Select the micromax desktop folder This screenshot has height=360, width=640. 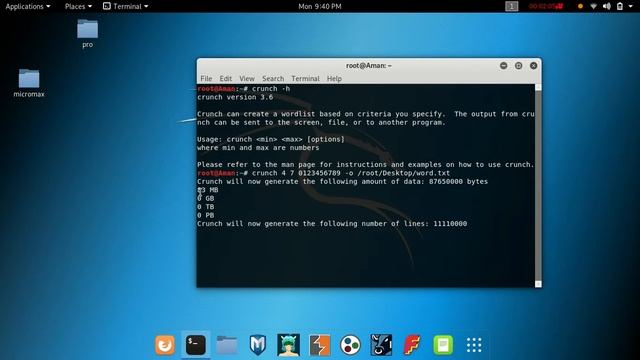pyautogui.click(x=29, y=83)
